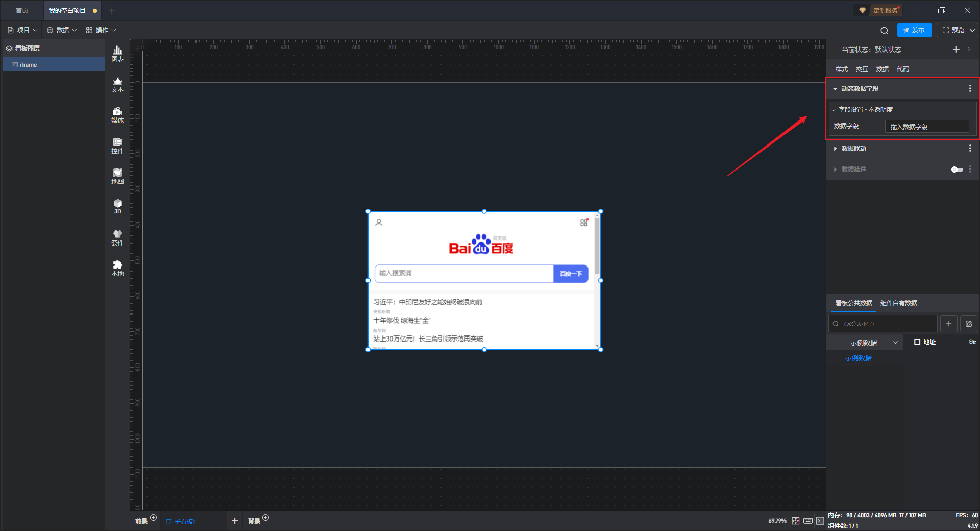
Task: Switch to the 交互 tab
Action: [862, 69]
